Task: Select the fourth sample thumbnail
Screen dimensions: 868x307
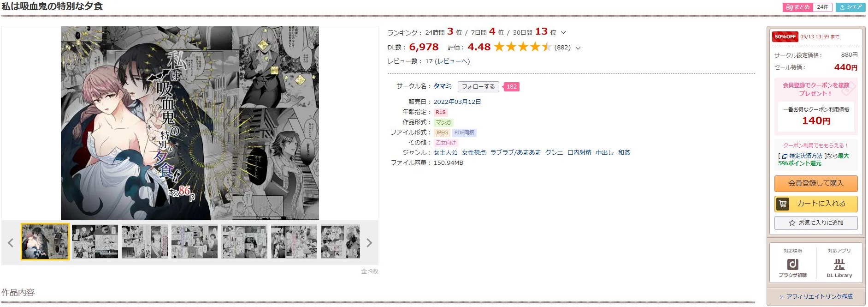Action: [195, 242]
